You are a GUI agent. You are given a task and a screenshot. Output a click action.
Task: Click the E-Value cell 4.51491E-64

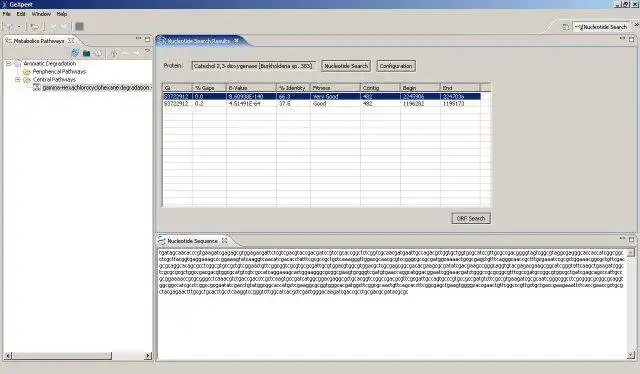tap(246, 104)
